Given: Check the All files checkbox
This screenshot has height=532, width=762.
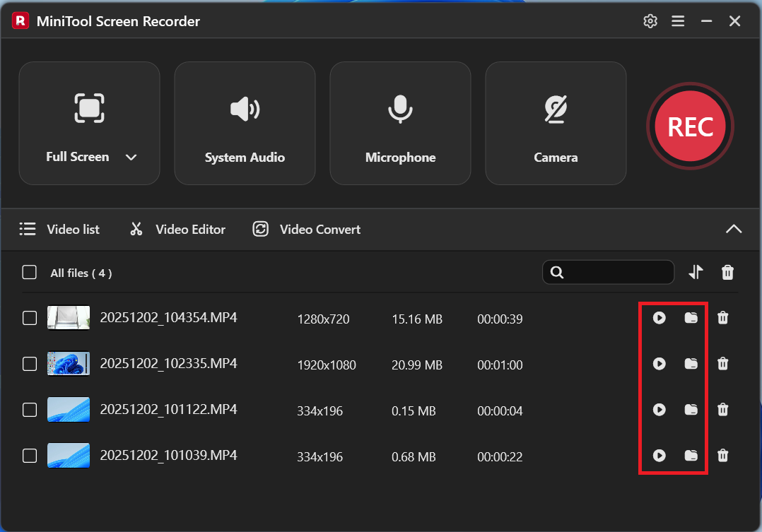Looking at the screenshot, I should point(29,272).
